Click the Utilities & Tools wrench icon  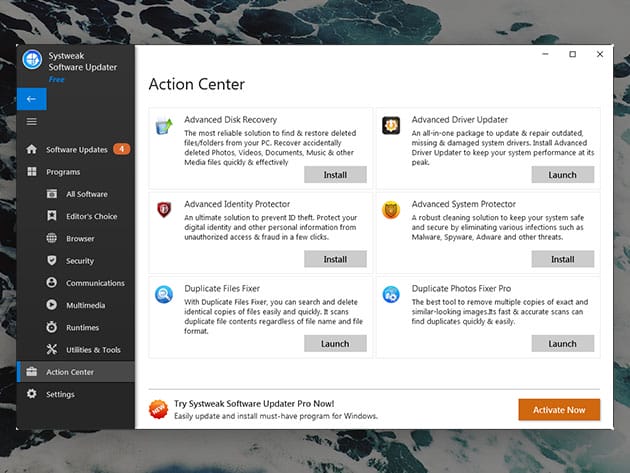click(x=51, y=349)
